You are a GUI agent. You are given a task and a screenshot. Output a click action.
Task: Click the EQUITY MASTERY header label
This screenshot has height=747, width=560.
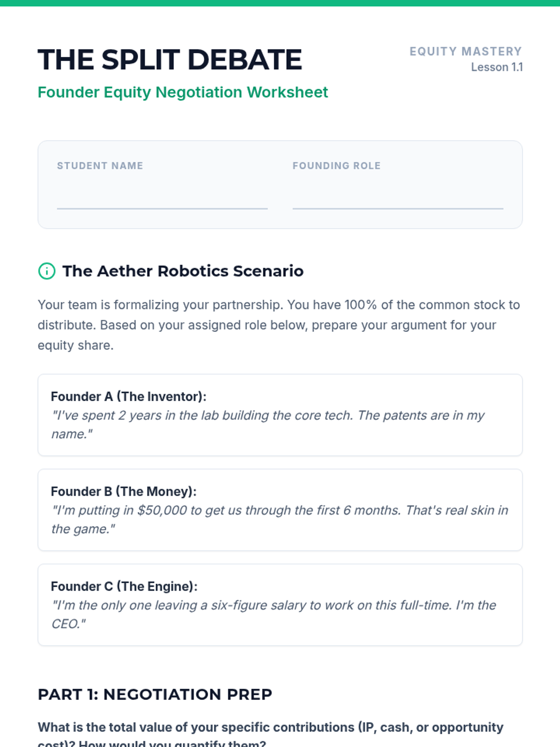465,51
